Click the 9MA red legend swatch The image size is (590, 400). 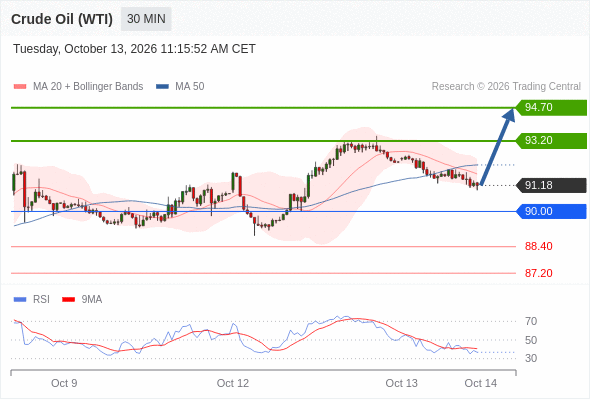pos(68,300)
